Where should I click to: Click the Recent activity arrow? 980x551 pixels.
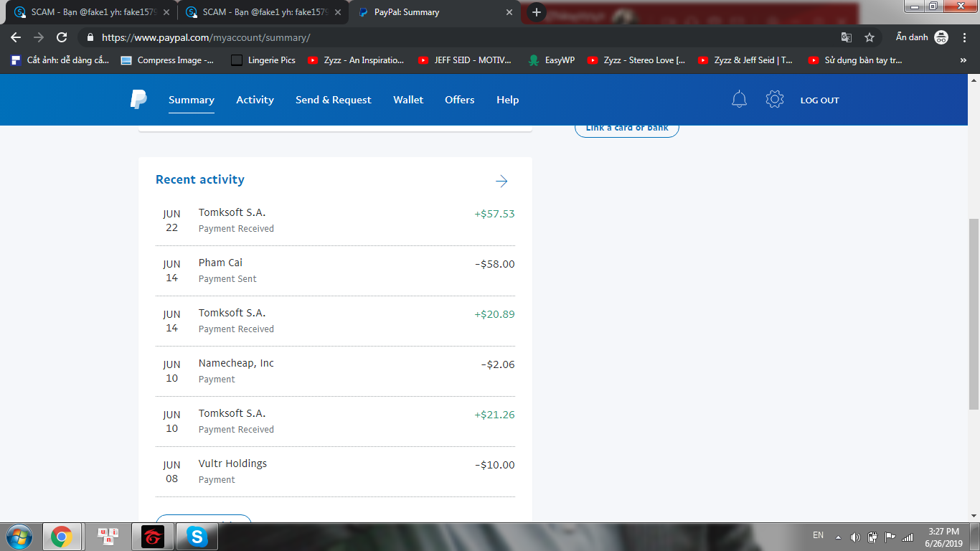[501, 181]
